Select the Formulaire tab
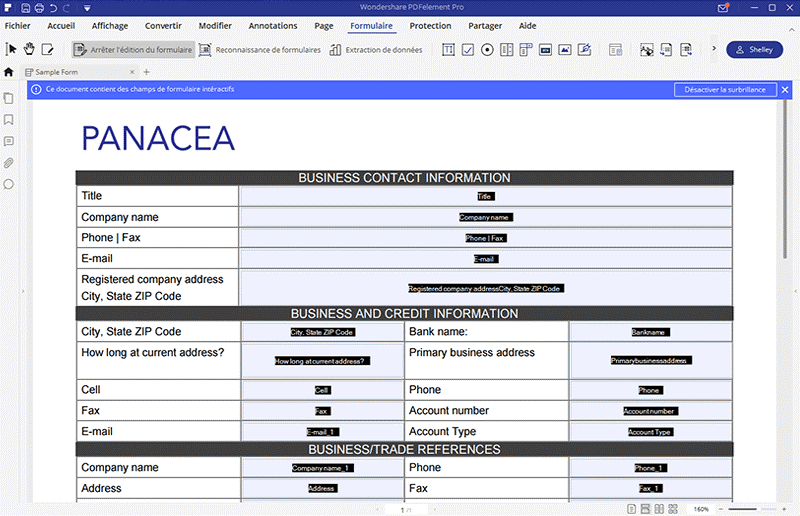This screenshot has width=800, height=516. 371,26
